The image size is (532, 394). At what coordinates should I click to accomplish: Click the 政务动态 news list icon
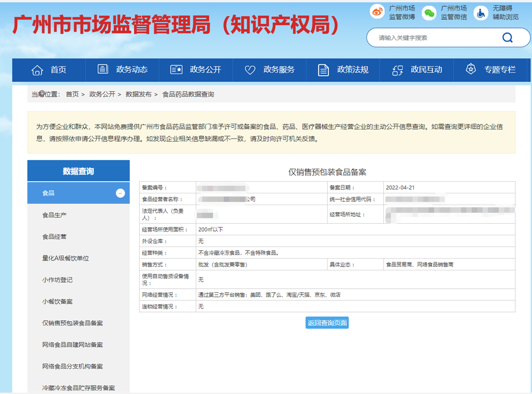103,69
